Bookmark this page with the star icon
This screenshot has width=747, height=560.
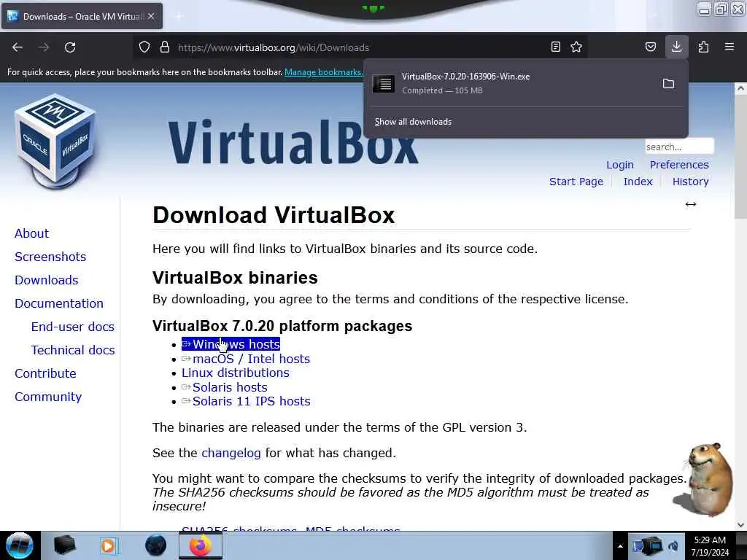click(576, 47)
